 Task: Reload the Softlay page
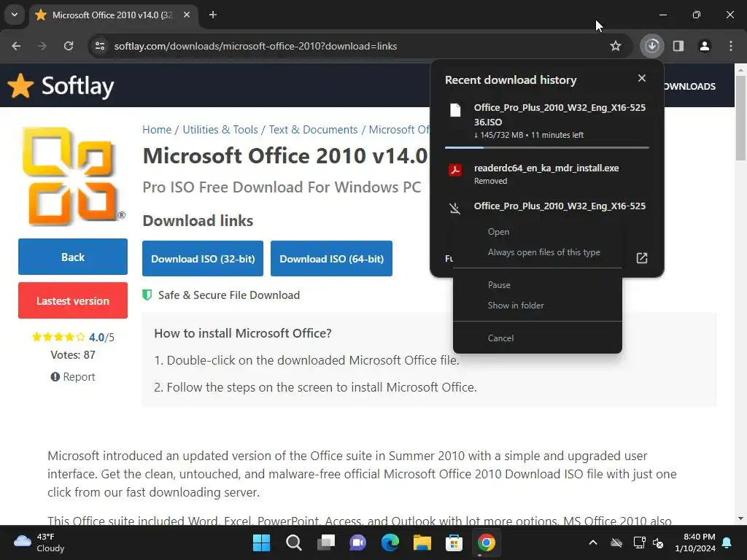click(x=69, y=46)
